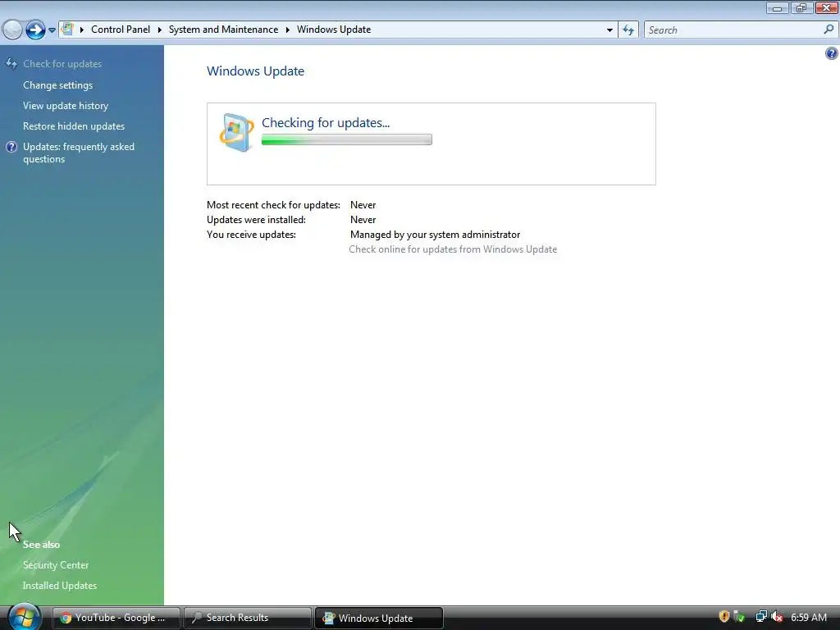Click the You receive updates label
This screenshot has width=840, height=630.
251,235
